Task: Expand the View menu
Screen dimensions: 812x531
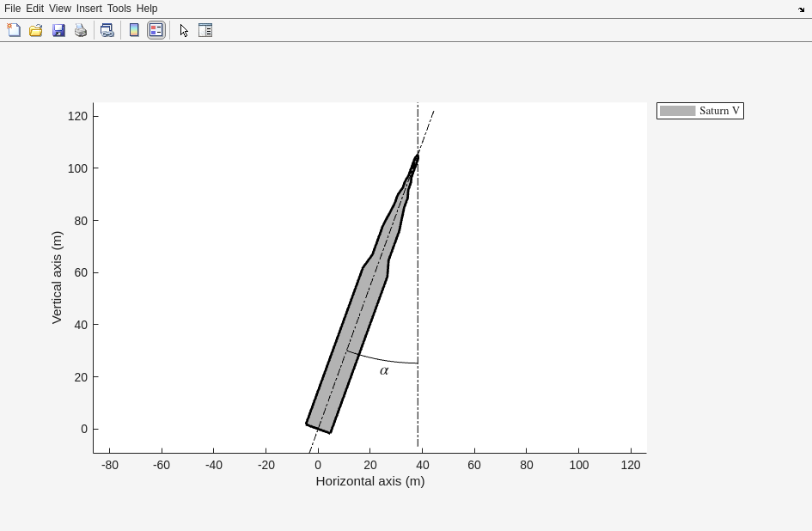Action: 59,9
